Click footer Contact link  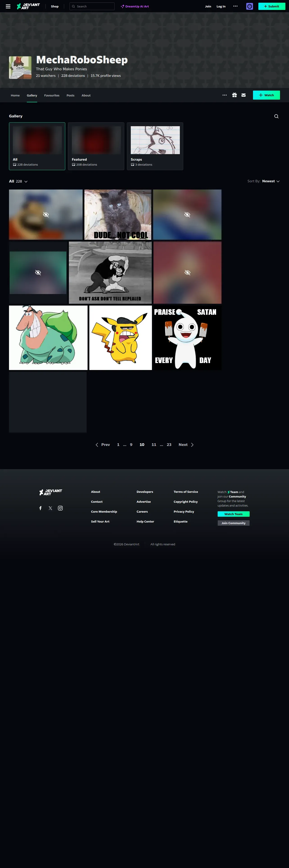97,502
